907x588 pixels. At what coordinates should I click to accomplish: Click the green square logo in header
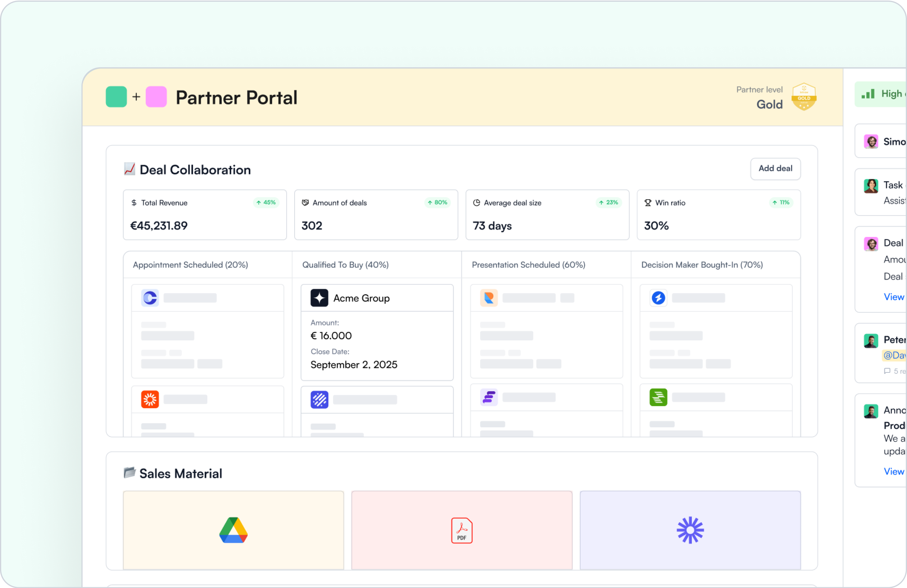point(116,97)
